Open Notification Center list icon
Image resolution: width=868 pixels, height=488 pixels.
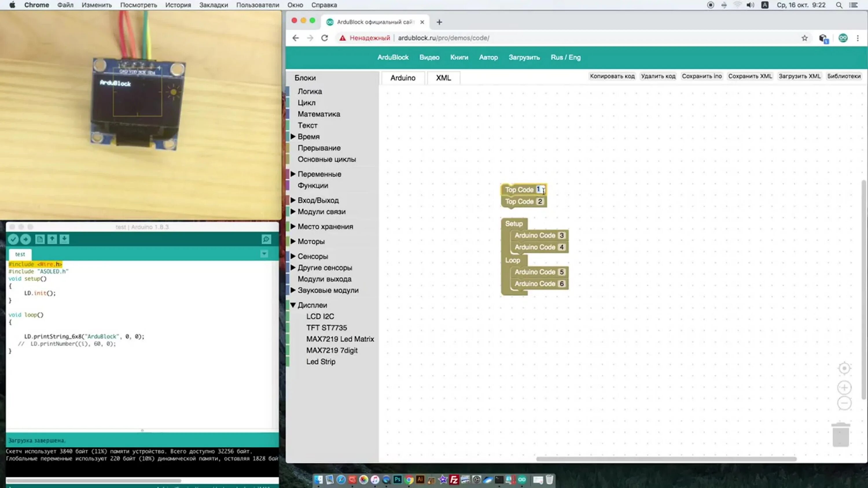tap(854, 5)
